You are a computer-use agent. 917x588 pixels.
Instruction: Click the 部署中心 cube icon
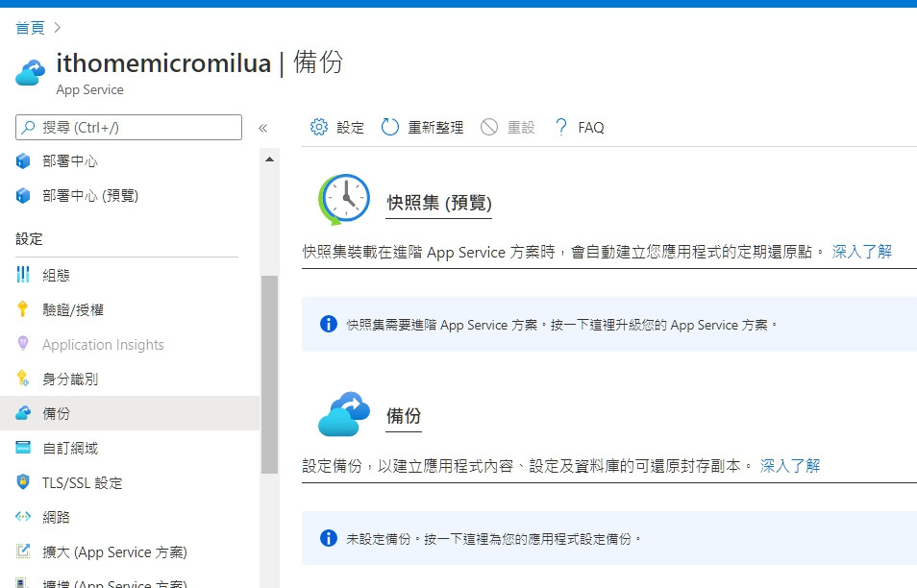[23, 160]
